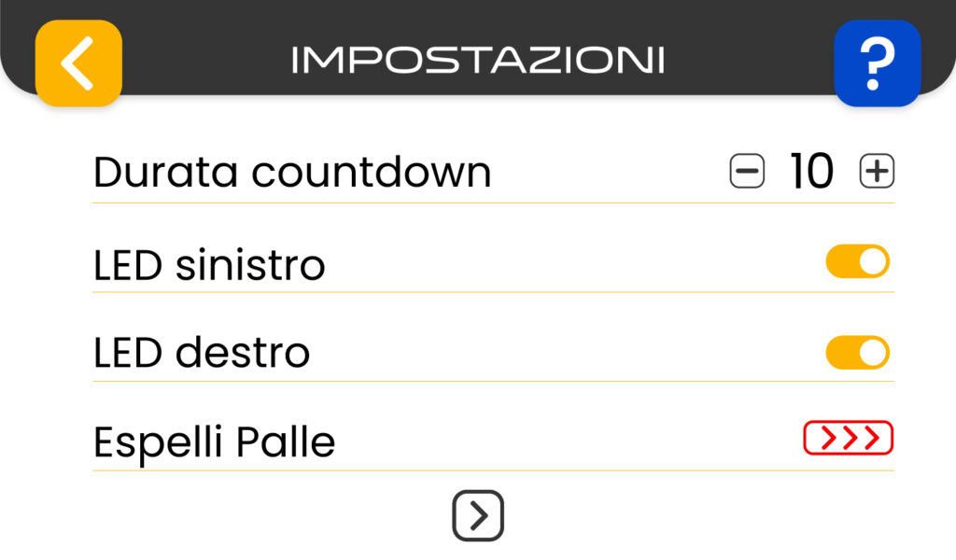The height and width of the screenshot is (560, 956).
Task: Decrease countdown duration with the minus icon
Action: tap(747, 172)
